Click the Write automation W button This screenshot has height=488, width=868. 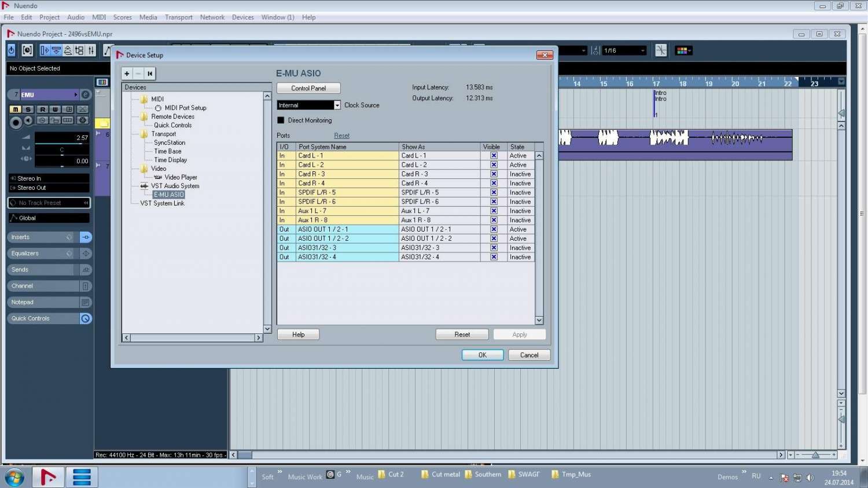click(55, 109)
